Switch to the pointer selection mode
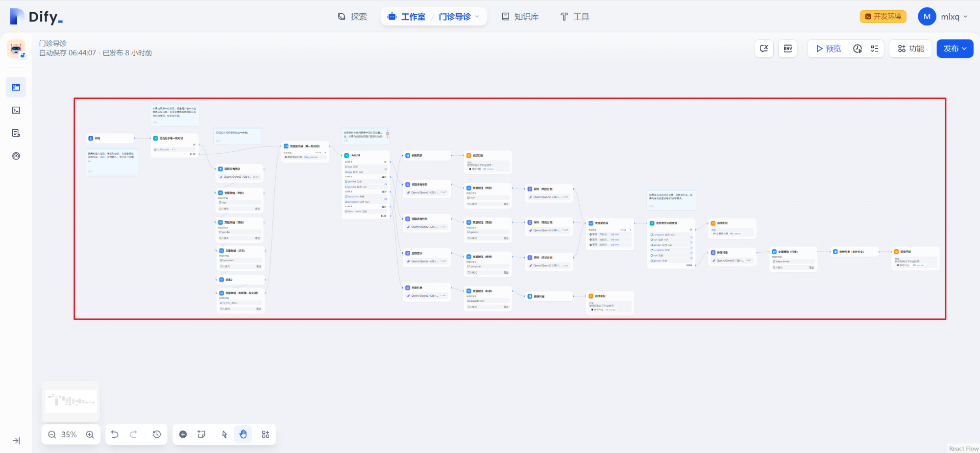Screen dimensions: 980x453 click(x=224, y=434)
